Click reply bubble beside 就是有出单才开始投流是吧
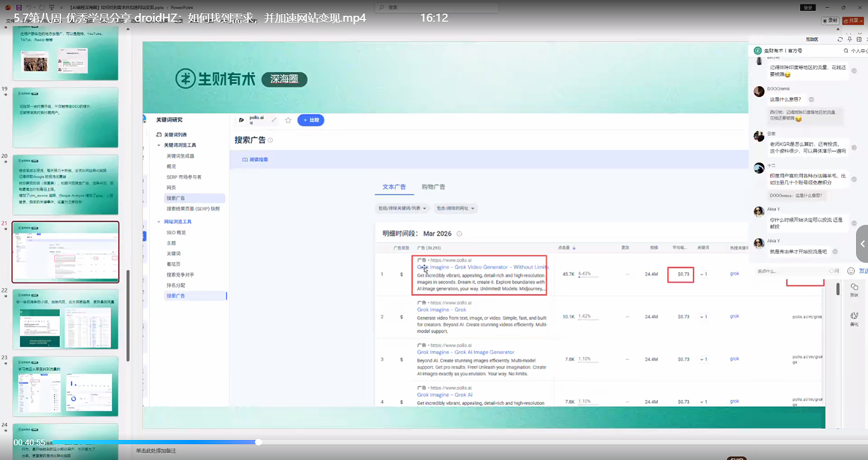The width and height of the screenshot is (868, 460). point(835,252)
